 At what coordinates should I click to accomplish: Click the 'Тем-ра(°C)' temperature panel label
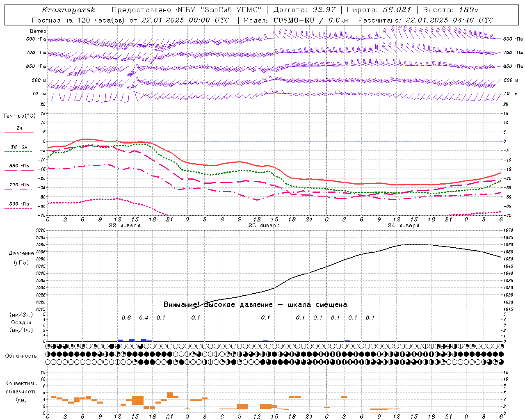[19, 116]
